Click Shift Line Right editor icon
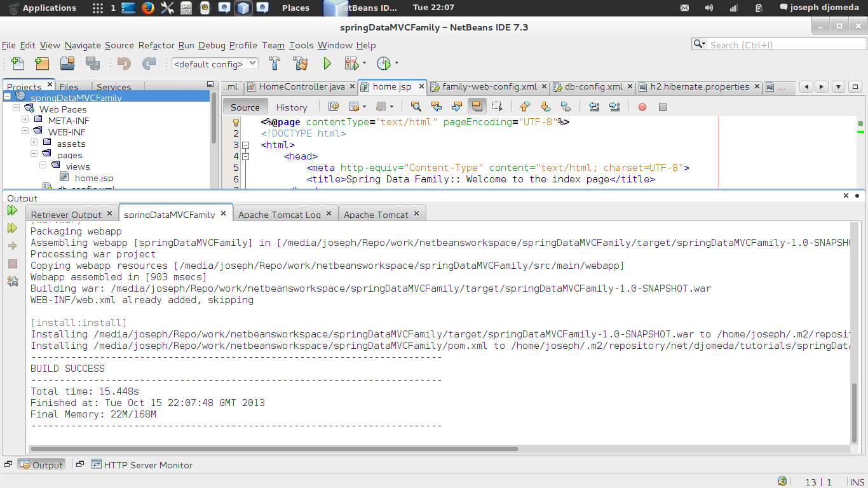This screenshot has width=868, height=488. (x=614, y=107)
